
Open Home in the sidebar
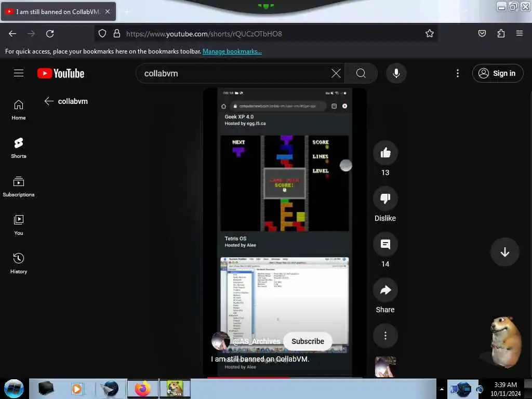click(x=19, y=110)
